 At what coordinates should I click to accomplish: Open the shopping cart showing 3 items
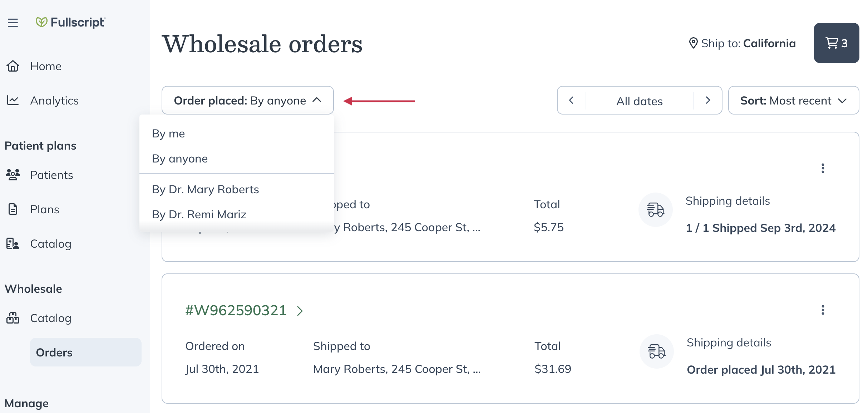coord(836,43)
